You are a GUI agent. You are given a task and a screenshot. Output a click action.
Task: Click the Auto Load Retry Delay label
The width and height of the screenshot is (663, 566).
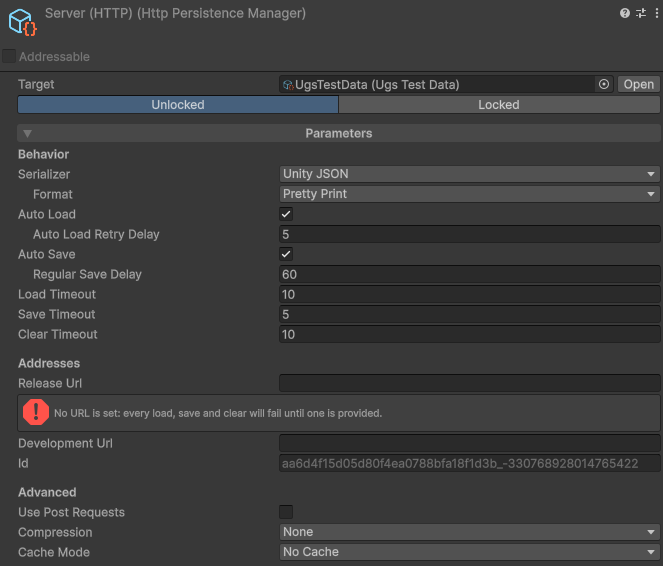pos(96,234)
